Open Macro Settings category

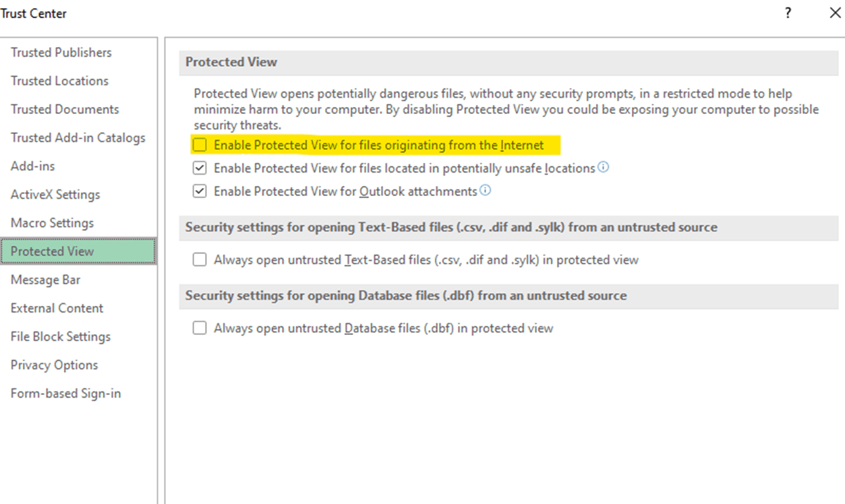pos(53,223)
